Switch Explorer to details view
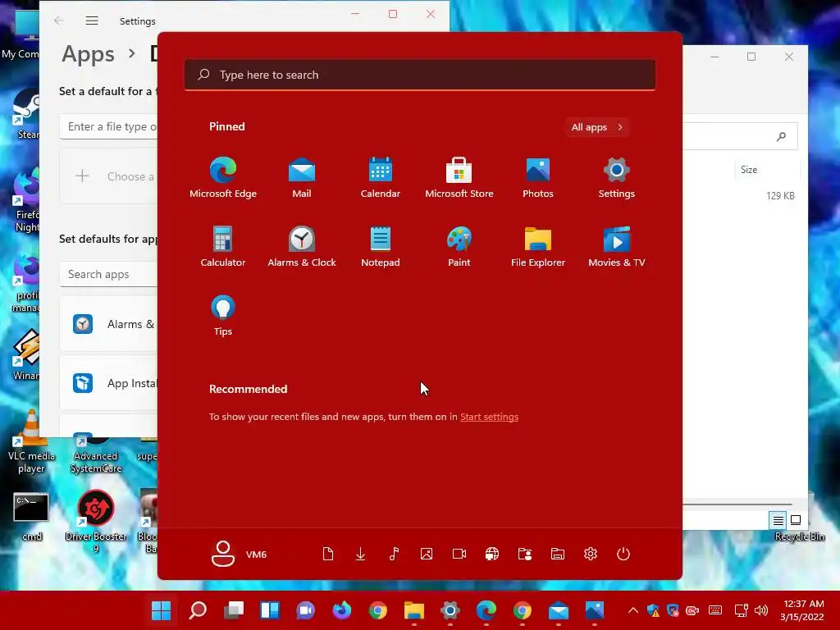840x630 pixels. pos(778,519)
